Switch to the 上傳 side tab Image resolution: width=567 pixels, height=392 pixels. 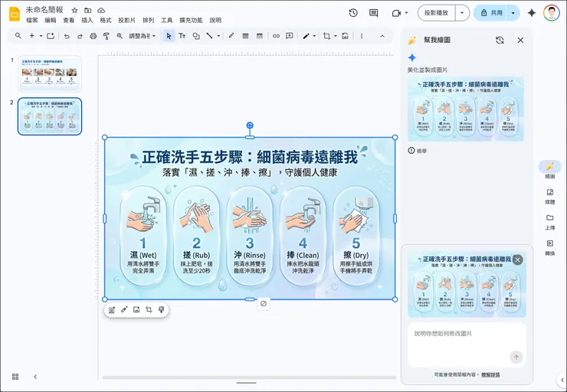click(x=549, y=222)
